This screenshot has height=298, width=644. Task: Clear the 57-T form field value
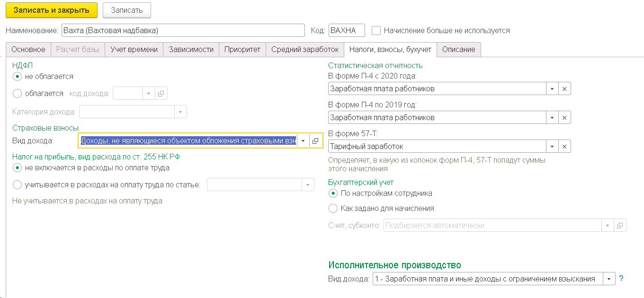564,147
